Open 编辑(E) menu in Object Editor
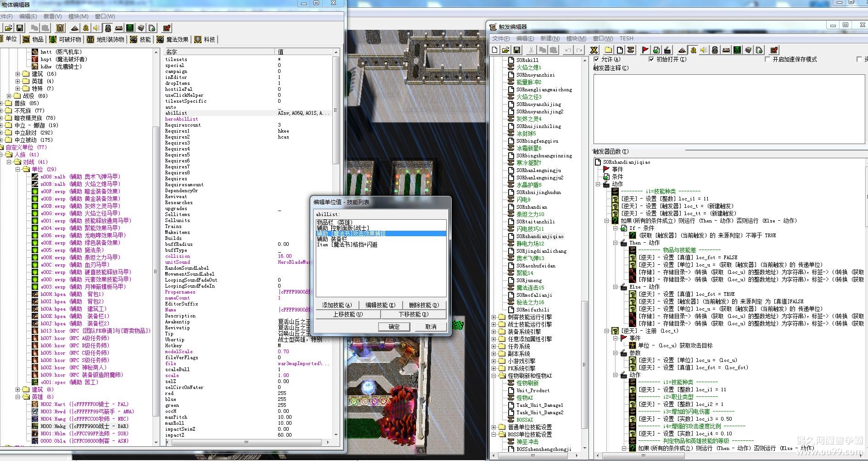The height and width of the screenshot is (461, 868). pyautogui.click(x=28, y=16)
